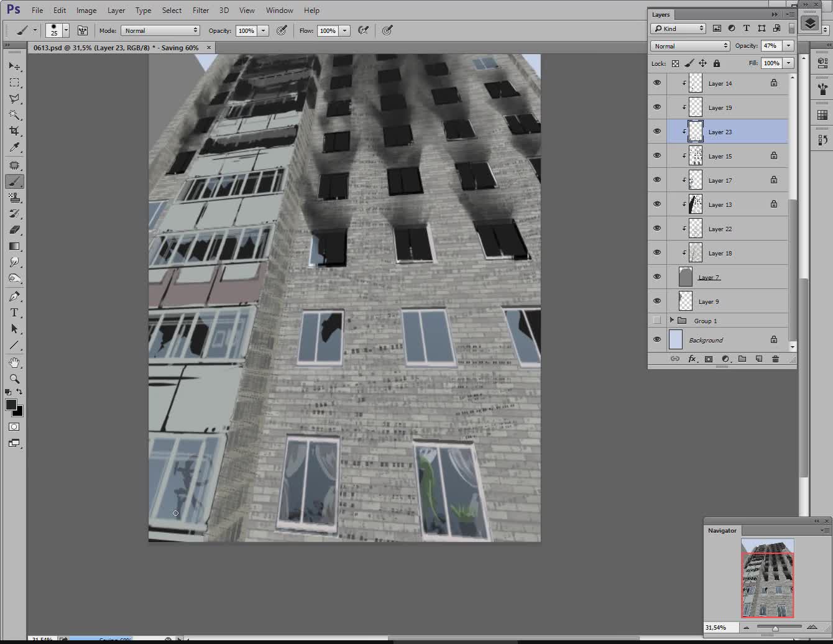Select the Pen tool
The height and width of the screenshot is (644, 833).
click(14, 297)
